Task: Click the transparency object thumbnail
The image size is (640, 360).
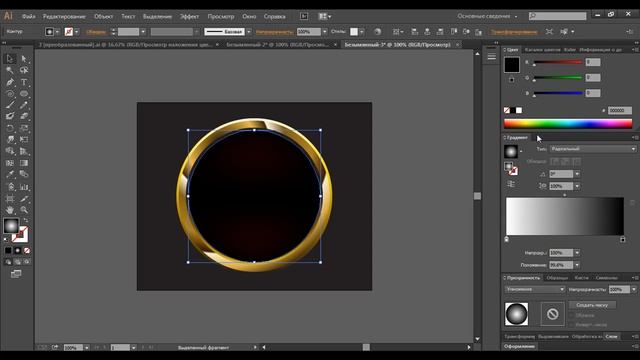Action: (516, 314)
